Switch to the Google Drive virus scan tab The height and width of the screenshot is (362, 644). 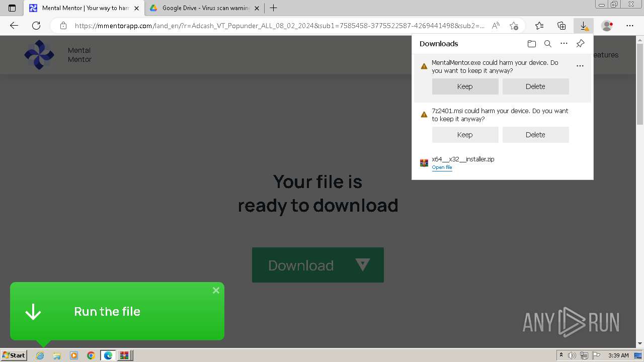(x=205, y=8)
